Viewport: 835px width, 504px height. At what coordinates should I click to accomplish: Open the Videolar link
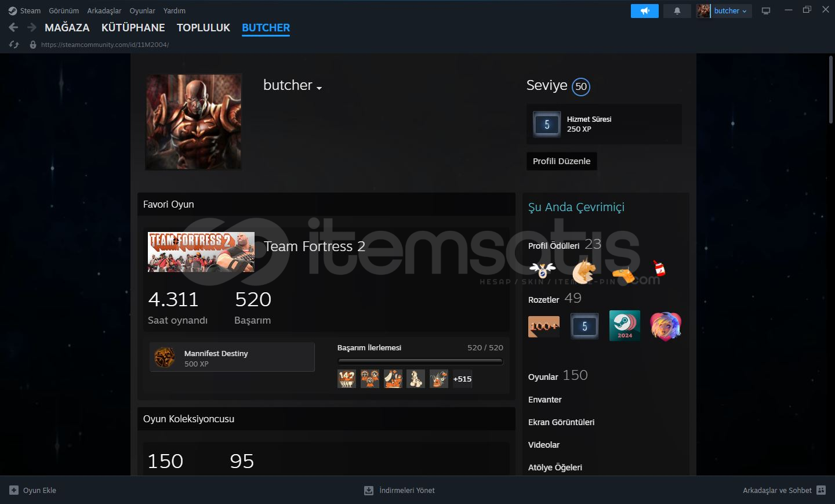(x=544, y=445)
